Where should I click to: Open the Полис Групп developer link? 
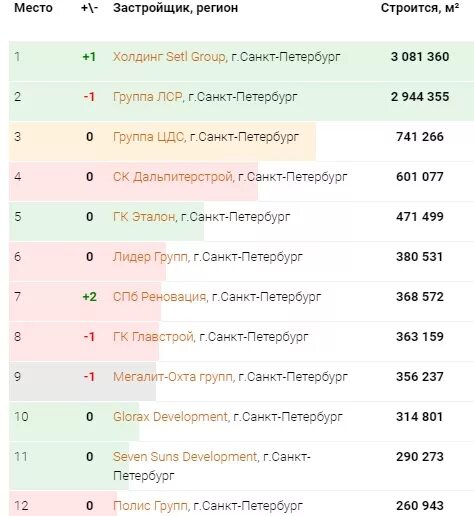coord(150,506)
